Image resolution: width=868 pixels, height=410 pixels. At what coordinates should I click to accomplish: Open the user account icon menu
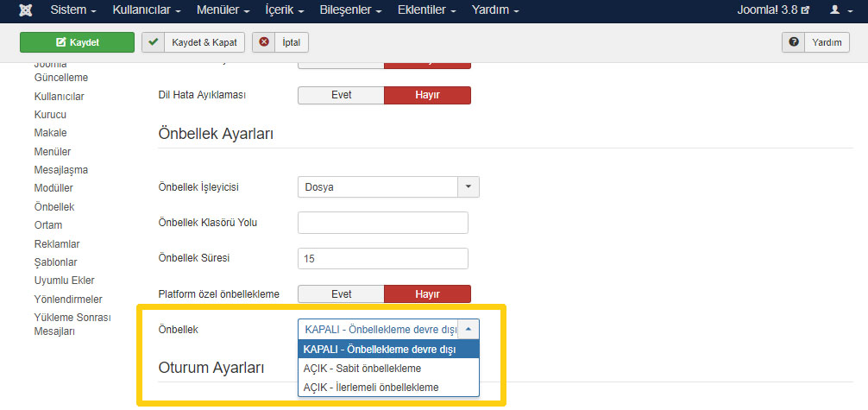(839, 10)
